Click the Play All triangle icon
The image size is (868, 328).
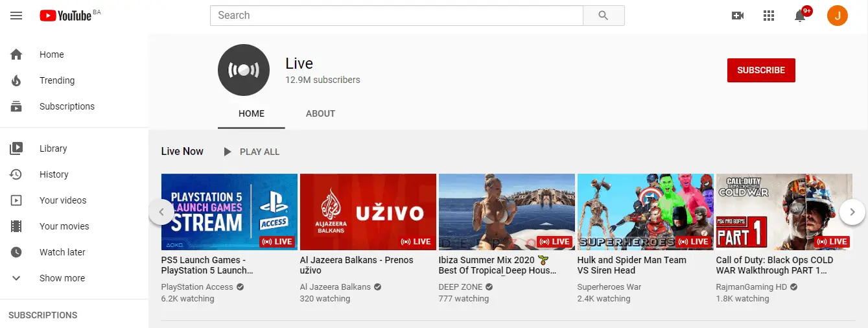tap(228, 152)
